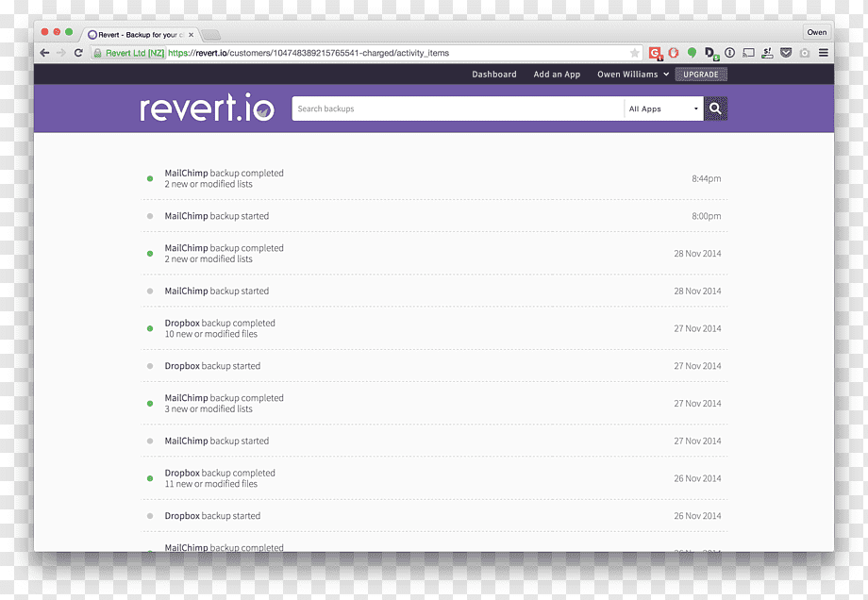Open MailChimp backup completed at 8:44pm
This screenshot has height=600, width=868.
point(434,178)
